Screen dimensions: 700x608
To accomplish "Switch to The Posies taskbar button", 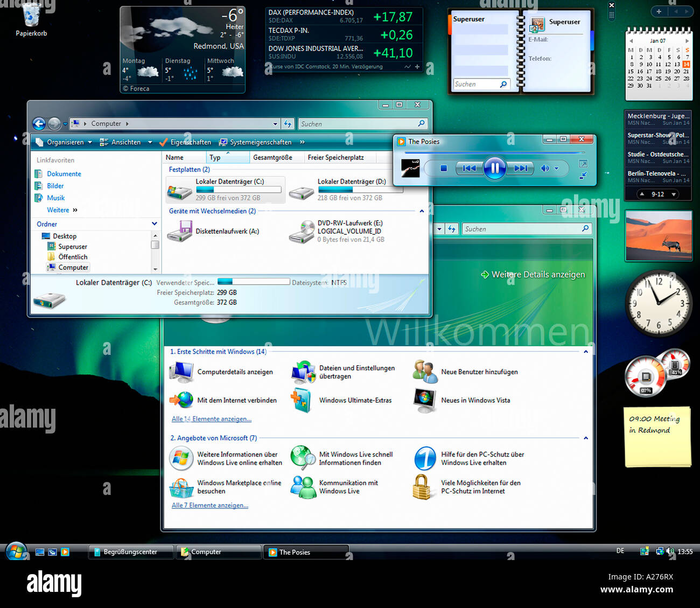I will pyautogui.click(x=306, y=552).
